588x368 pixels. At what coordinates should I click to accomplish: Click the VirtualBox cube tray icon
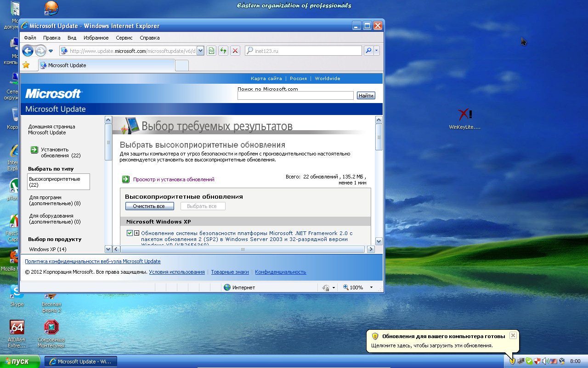pyautogui.click(x=562, y=361)
